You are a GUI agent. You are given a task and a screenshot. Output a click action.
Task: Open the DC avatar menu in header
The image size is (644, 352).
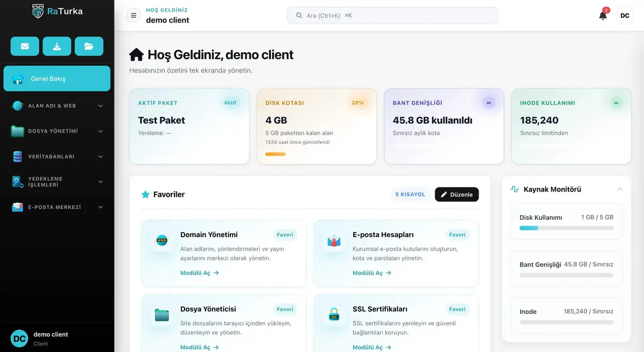coord(625,16)
